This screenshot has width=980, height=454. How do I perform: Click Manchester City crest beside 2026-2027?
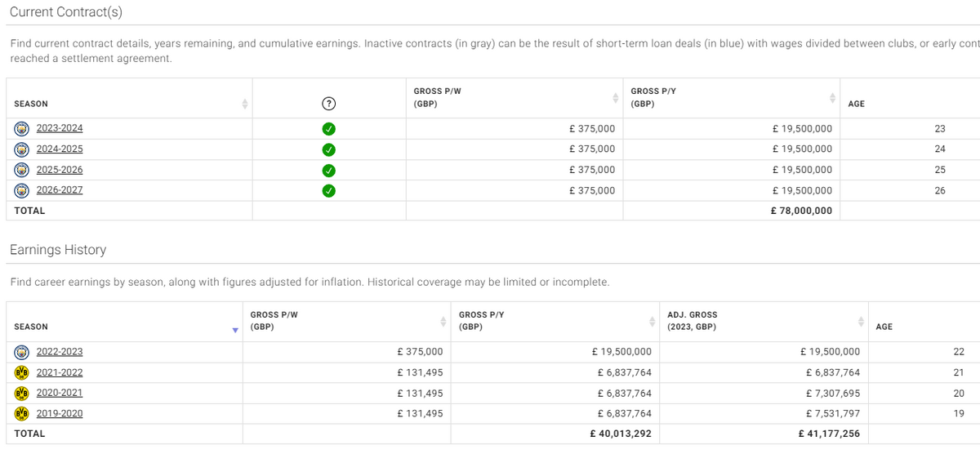22,190
